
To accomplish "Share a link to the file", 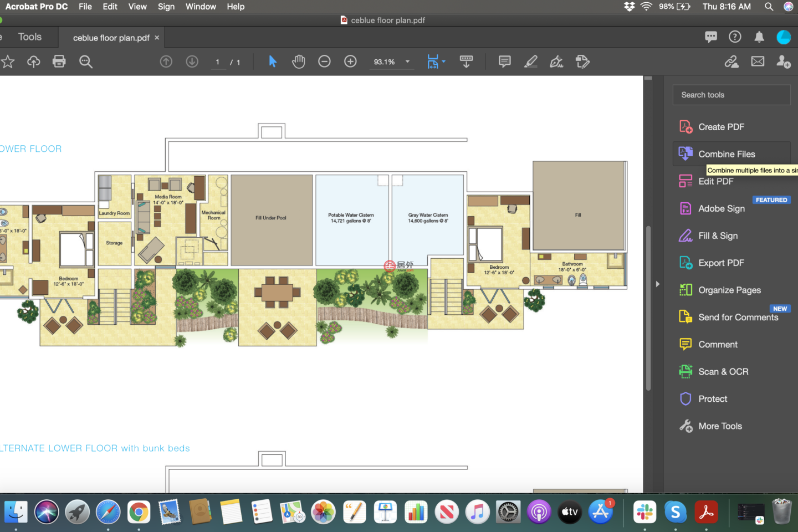I will [731, 62].
